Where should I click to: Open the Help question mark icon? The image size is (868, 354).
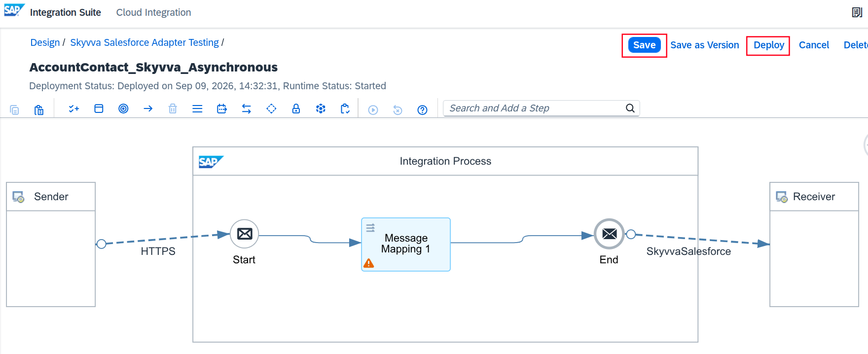422,110
